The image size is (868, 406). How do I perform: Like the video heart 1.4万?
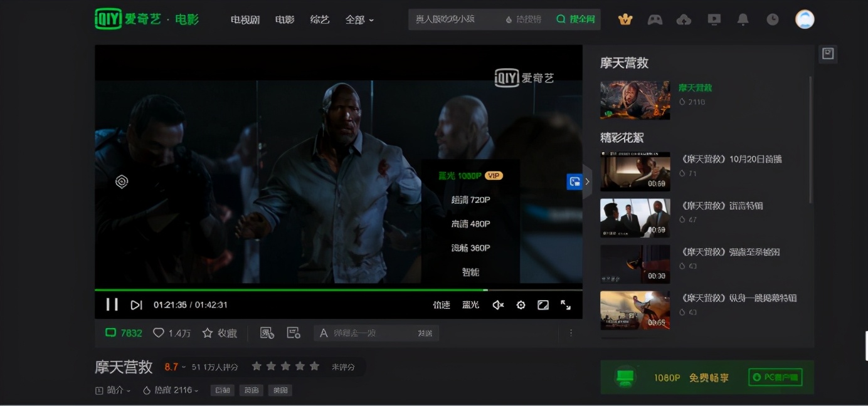tap(172, 333)
